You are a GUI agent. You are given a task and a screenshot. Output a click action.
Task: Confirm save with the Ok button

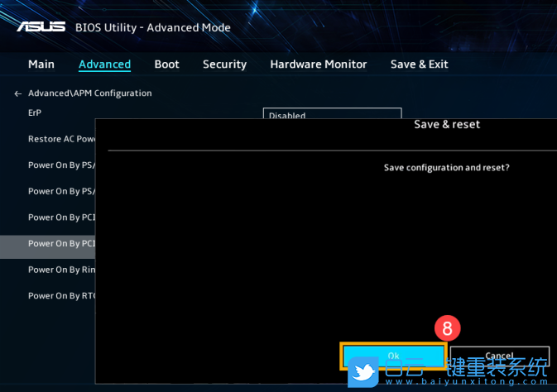(x=393, y=356)
